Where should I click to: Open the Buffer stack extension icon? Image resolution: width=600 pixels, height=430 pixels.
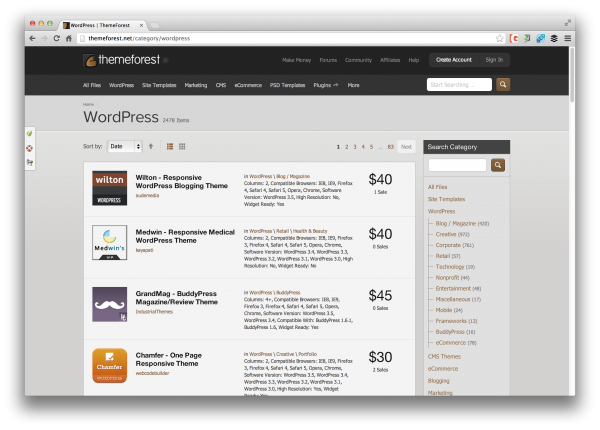554,38
